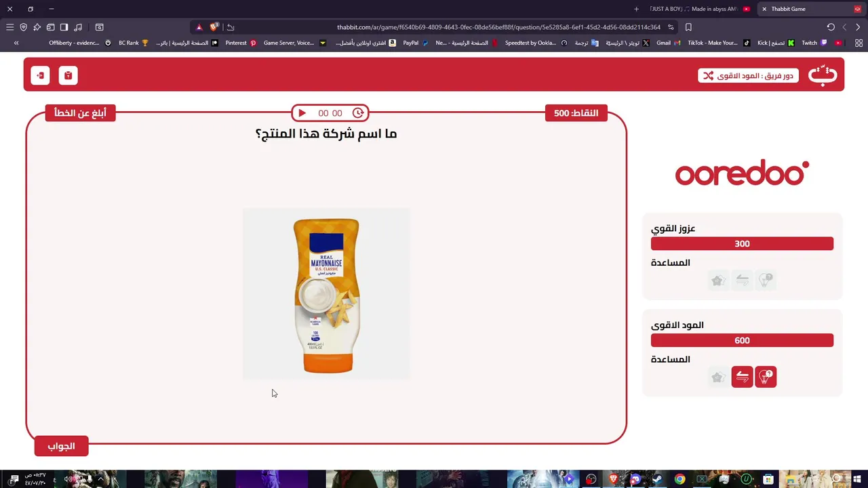This screenshot has height=488, width=868.
Task: Open the music playlist icon in toolbar
Action: click(x=78, y=27)
